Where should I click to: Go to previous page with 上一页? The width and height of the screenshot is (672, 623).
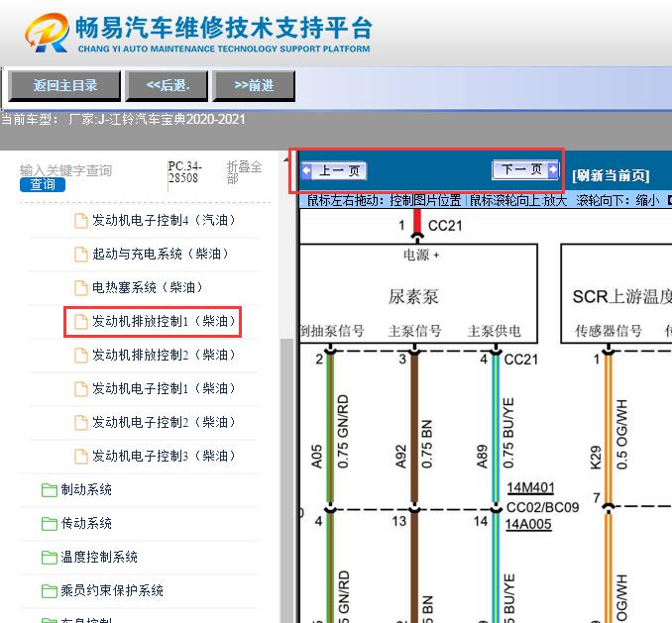(334, 170)
